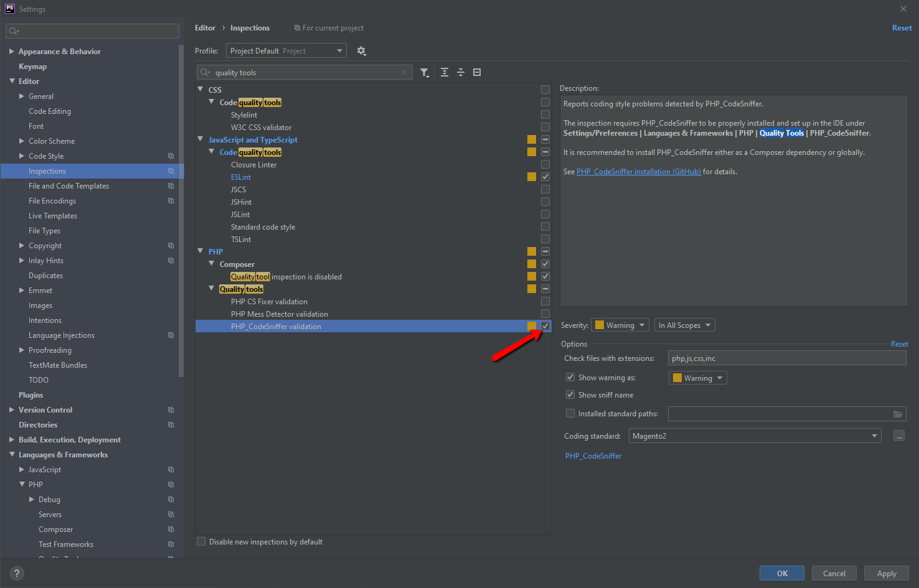This screenshot has height=588, width=919.
Task: Enable the Stylelint inspection checkbox
Action: (x=545, y=114)
